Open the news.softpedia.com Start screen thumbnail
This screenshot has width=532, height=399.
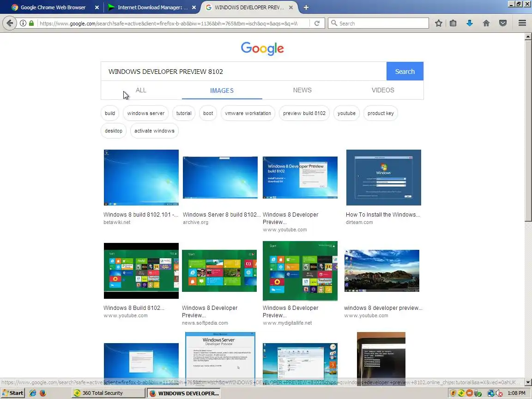(x=219, y=271)
